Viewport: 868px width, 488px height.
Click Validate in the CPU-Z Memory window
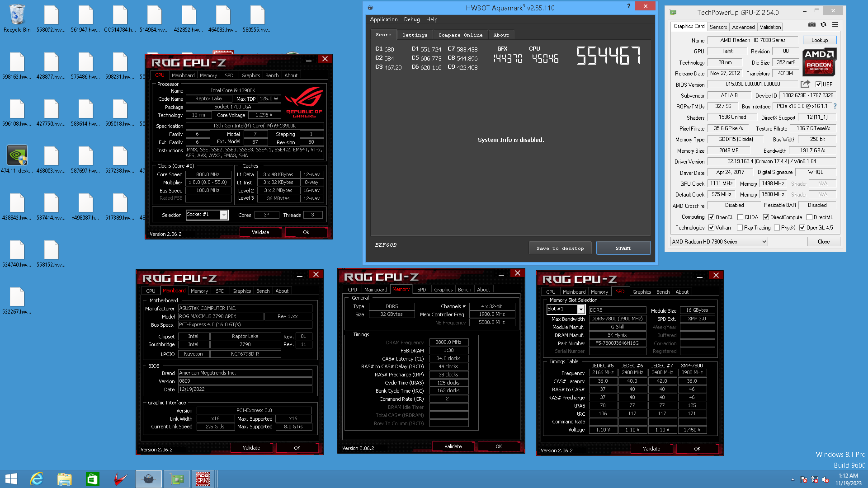453,446
